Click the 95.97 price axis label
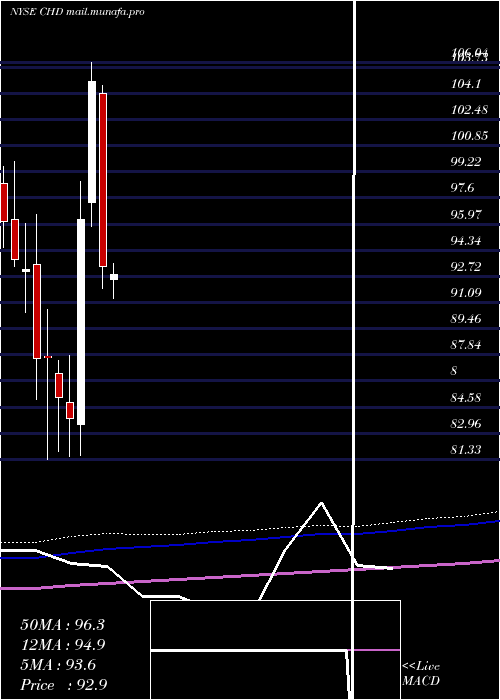This screenshot has height=700, width=500. pos(466,214)
